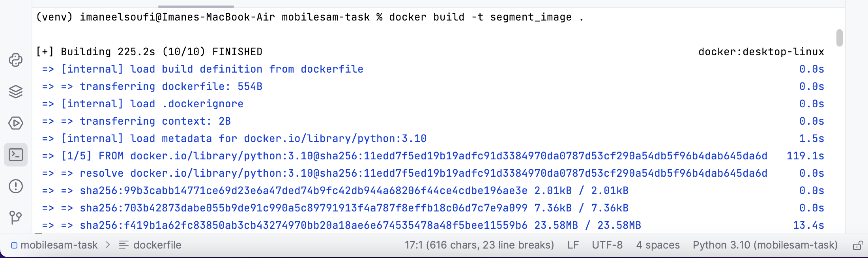Open the Problems tool window

(x=16, y=186)
